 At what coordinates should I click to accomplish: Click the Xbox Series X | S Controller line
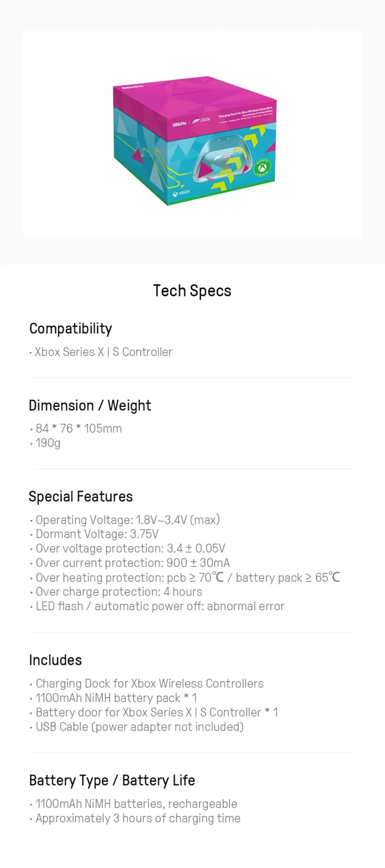103,352
